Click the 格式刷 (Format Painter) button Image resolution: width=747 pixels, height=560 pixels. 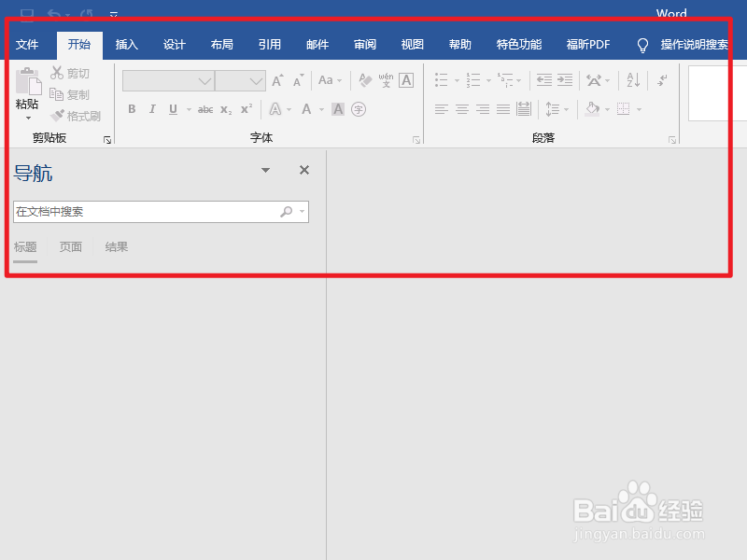[76, 116]
